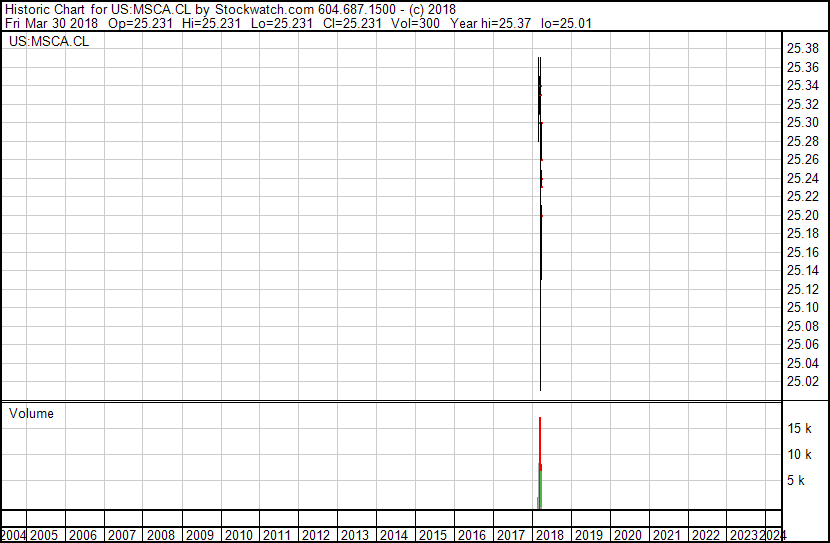Click the 25.34 price axis value
The width and height of the screenshot is (830, 543).
[x=802, y=85]
